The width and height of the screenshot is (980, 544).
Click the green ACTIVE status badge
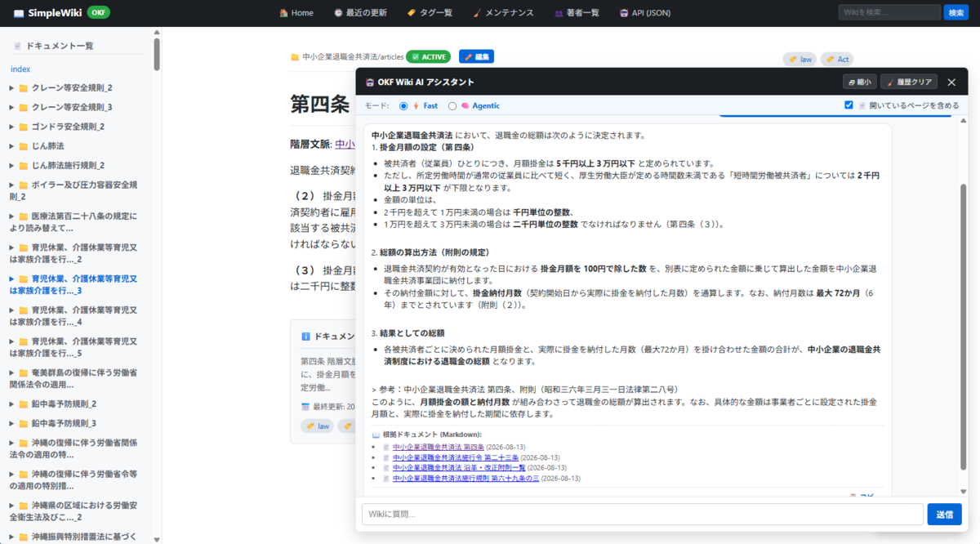(x=429, y=56)
